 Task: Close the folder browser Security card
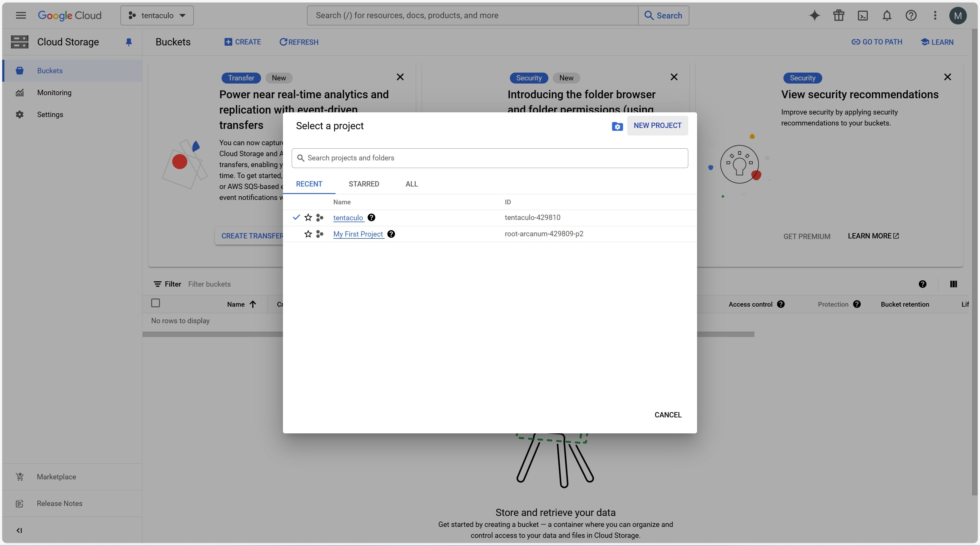coord(674,77)
